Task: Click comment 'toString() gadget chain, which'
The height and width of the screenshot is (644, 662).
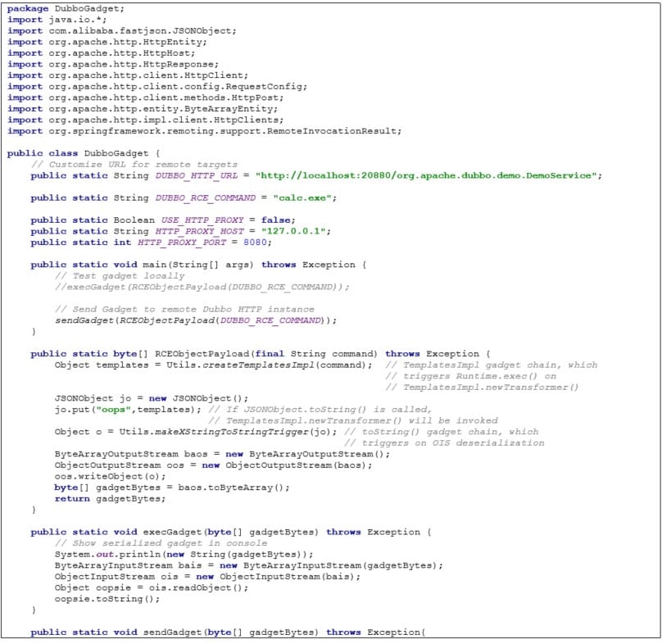Action: [x=441, y=432]
